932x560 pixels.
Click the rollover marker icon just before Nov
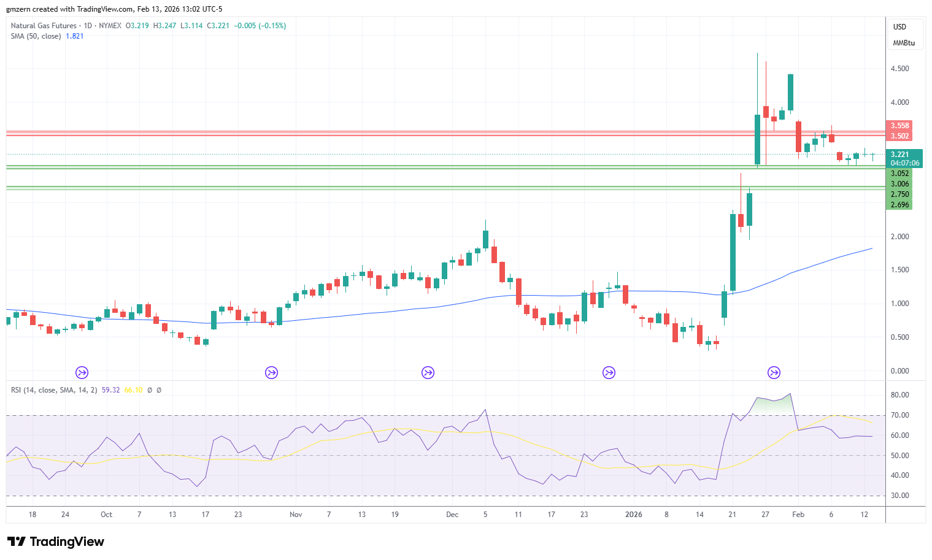271,372
